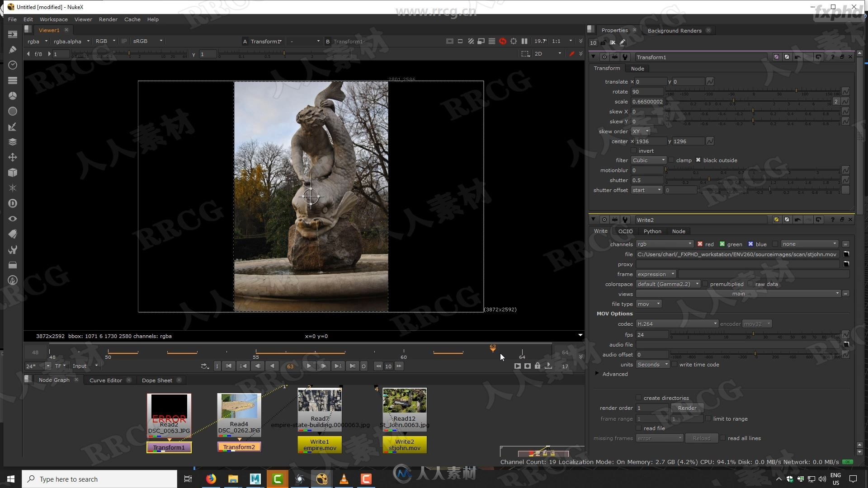This screenshot has height=488, width=868.
Task: Enable the premultiplied checkbox
Action: [705, 284]
